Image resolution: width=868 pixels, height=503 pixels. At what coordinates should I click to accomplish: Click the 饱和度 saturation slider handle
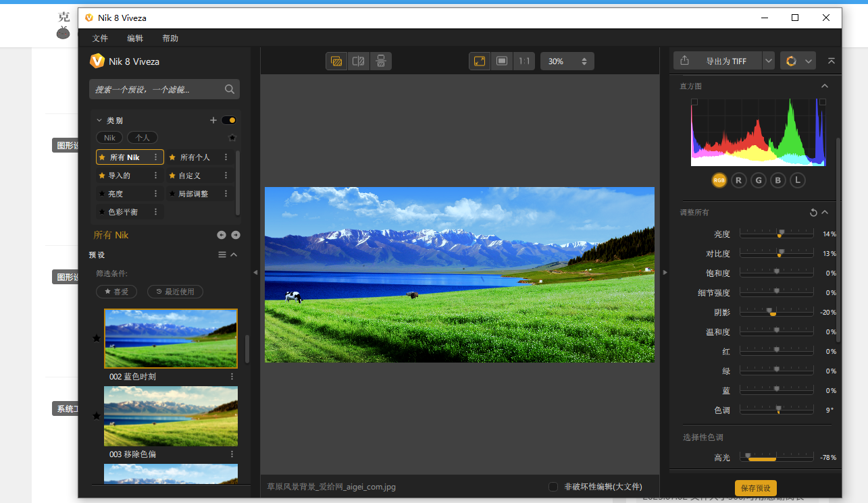776,272
